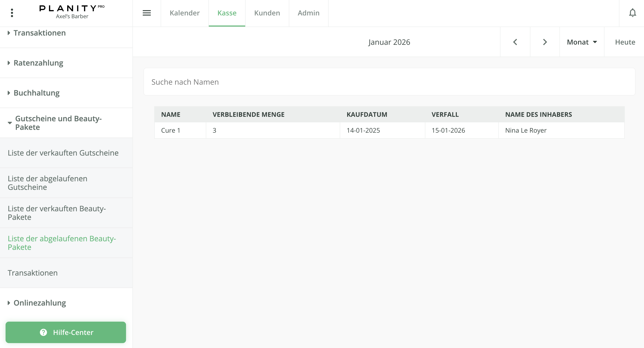
Task: Select the Cure 1 table row
Action: tap(389, 130)
